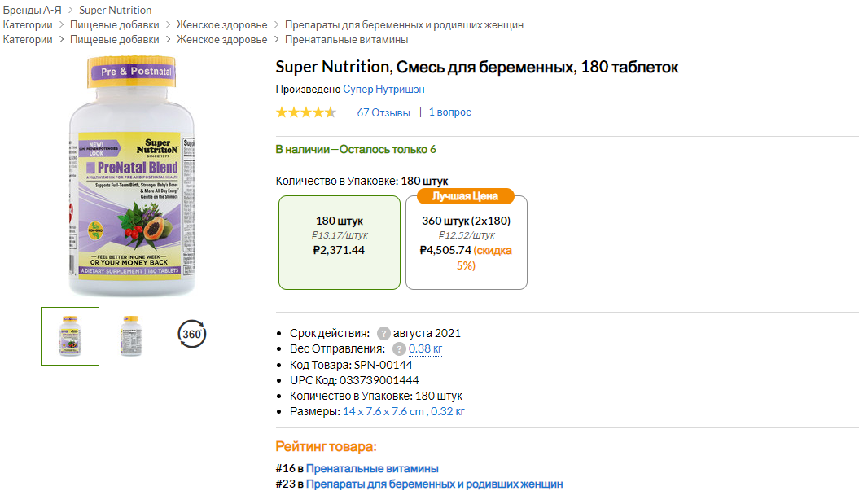Select the second product thumbnail showing label

pyautogui.click(x=130, y=335)
